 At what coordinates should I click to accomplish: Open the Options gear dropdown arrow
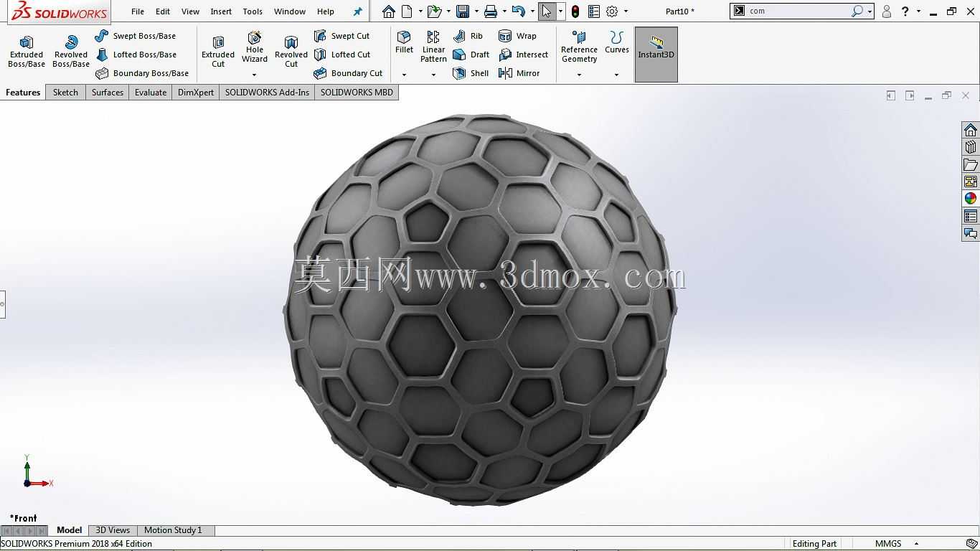point(626,11)
